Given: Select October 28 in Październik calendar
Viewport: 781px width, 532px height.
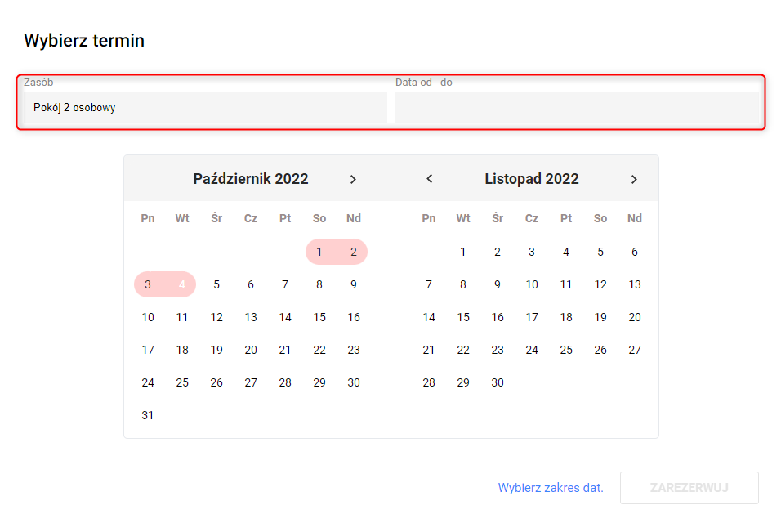Looking at the screenshot, I should click(285, 382).
